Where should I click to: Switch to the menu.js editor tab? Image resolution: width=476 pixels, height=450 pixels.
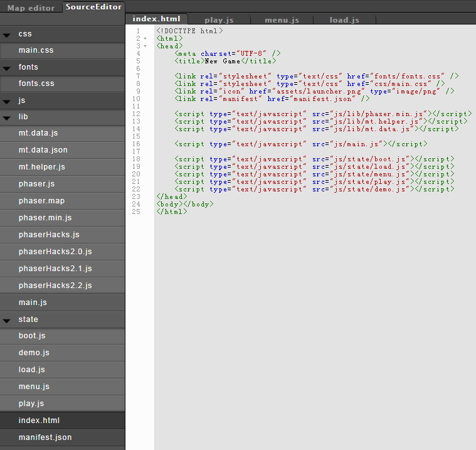(282, 20)
